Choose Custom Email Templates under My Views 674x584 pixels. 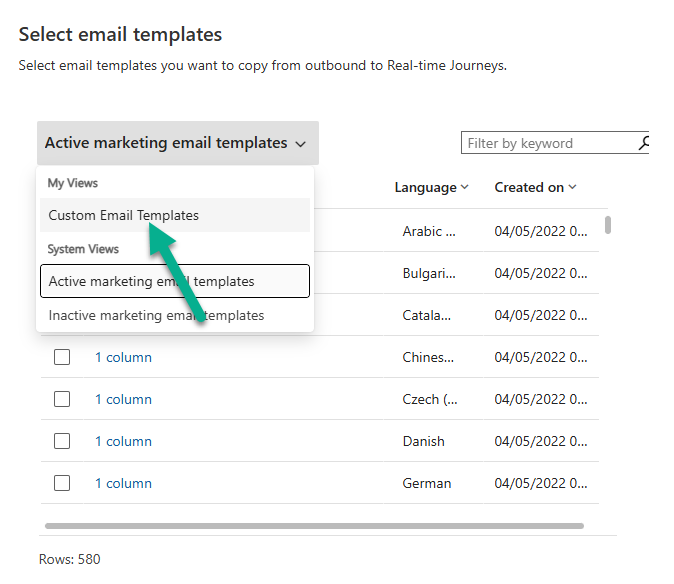pyautogui.click(x=123, y=215)
